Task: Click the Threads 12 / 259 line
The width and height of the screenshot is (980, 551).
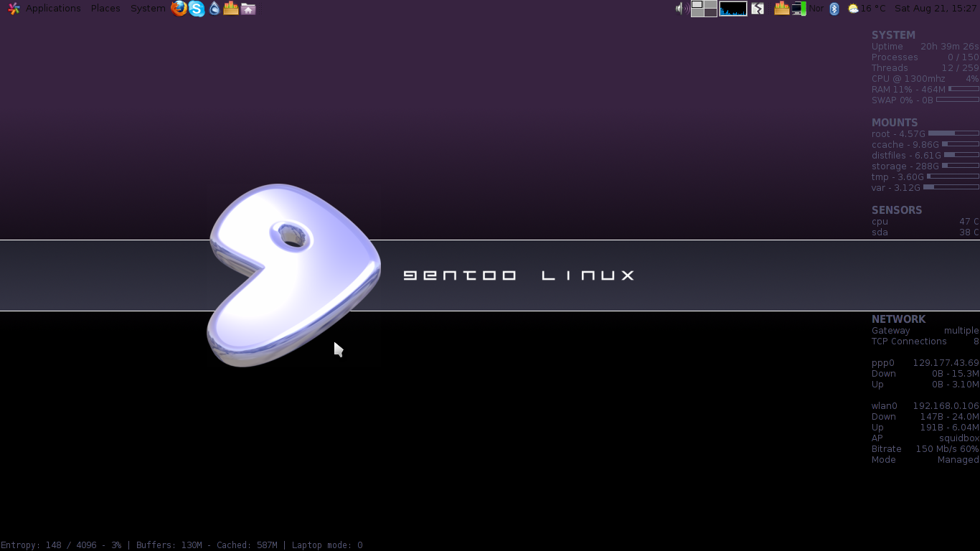Action: point(925,68)
